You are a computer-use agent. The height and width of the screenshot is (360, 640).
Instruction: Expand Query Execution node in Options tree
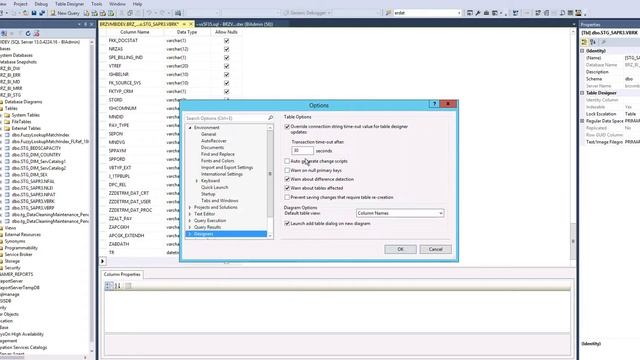190,220
